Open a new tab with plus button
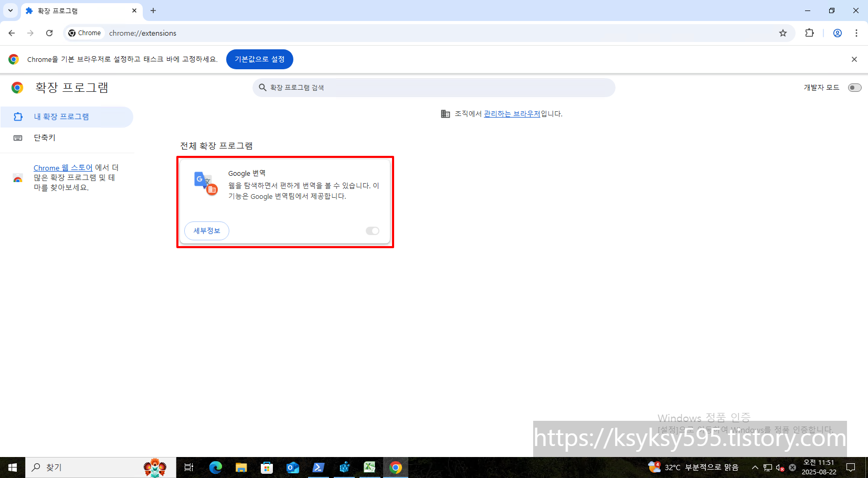Viewport: 868px width, 478px height. click(153, 10)
